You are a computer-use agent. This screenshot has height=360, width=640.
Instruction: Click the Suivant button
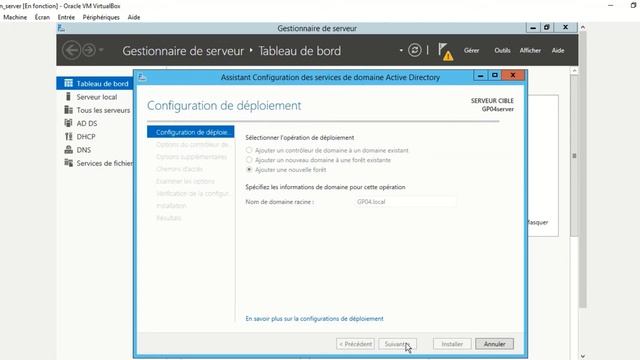pos(398,344)
